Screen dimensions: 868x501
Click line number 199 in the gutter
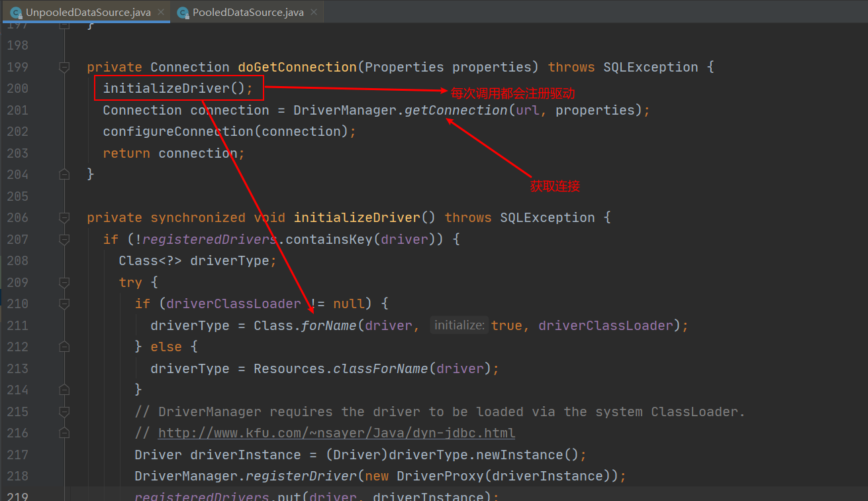click(17, 67)
